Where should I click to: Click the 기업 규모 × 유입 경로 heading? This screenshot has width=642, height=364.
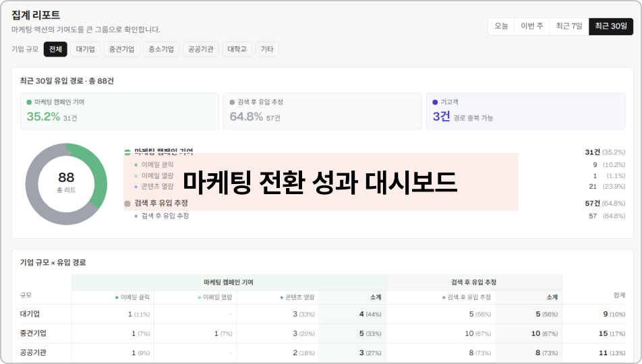click(53, 262)
